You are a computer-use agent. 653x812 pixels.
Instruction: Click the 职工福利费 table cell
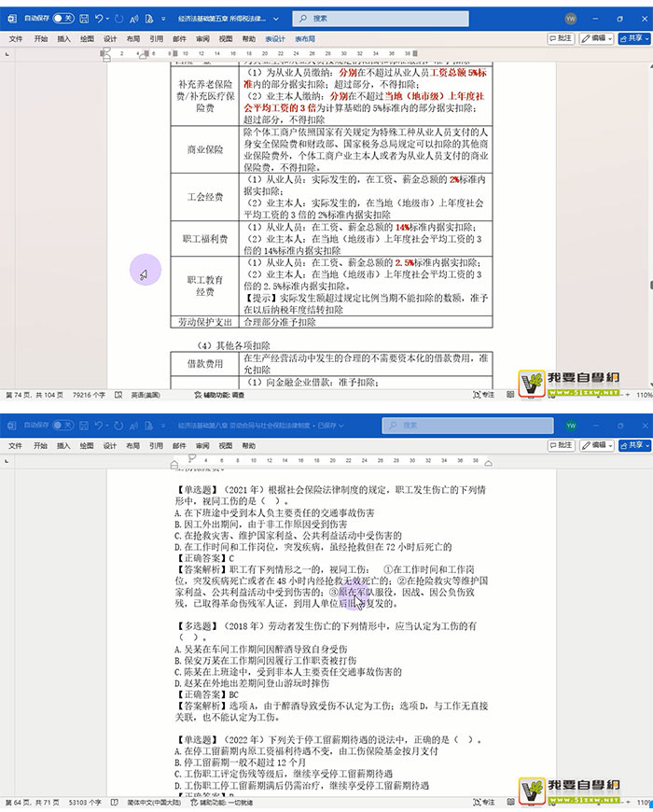pyautogui.click(x=205, y=239)
